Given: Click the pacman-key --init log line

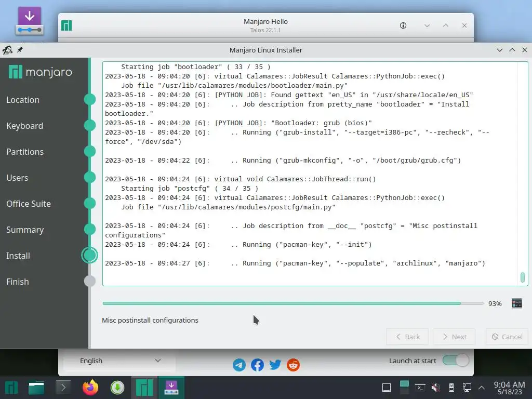Looking at the screenshot, I should 238,244.
